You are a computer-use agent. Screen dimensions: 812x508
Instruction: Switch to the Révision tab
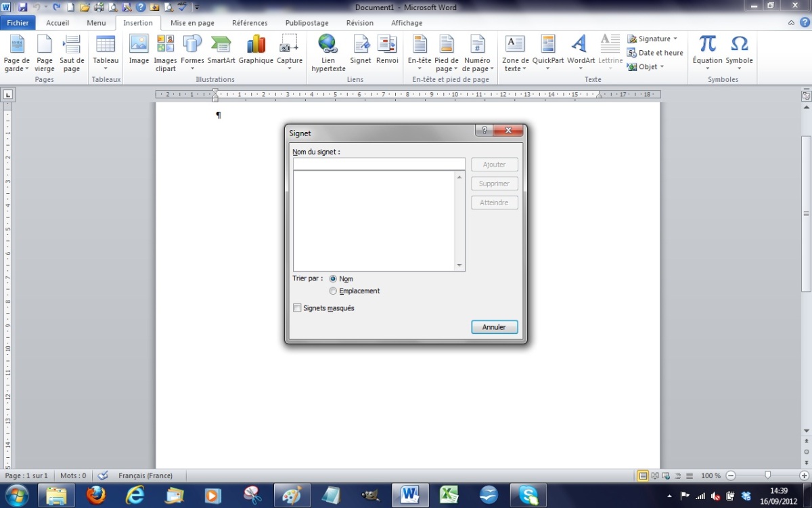pos(359,23)
